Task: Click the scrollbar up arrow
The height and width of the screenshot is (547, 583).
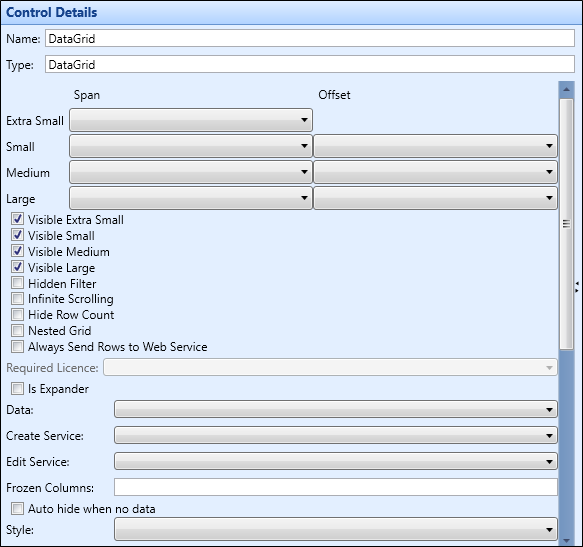Action: (x=566, y=89)
